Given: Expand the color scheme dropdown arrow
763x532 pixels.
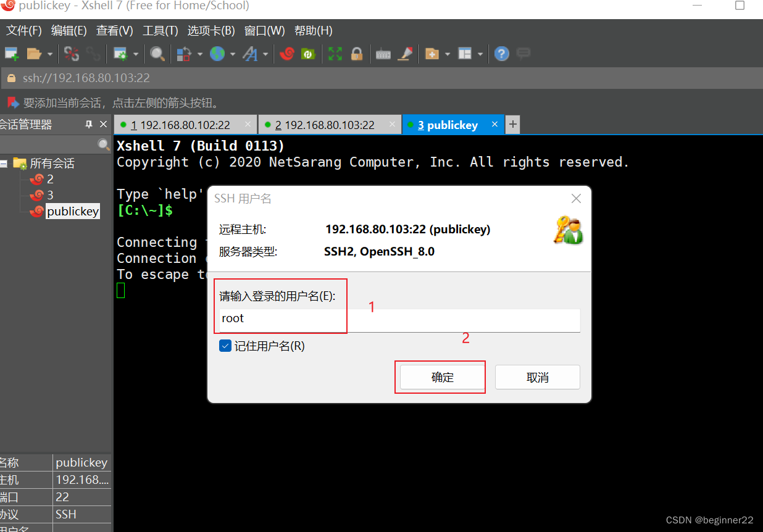Looking at the screenshot, I should click(x=200, y=54).
